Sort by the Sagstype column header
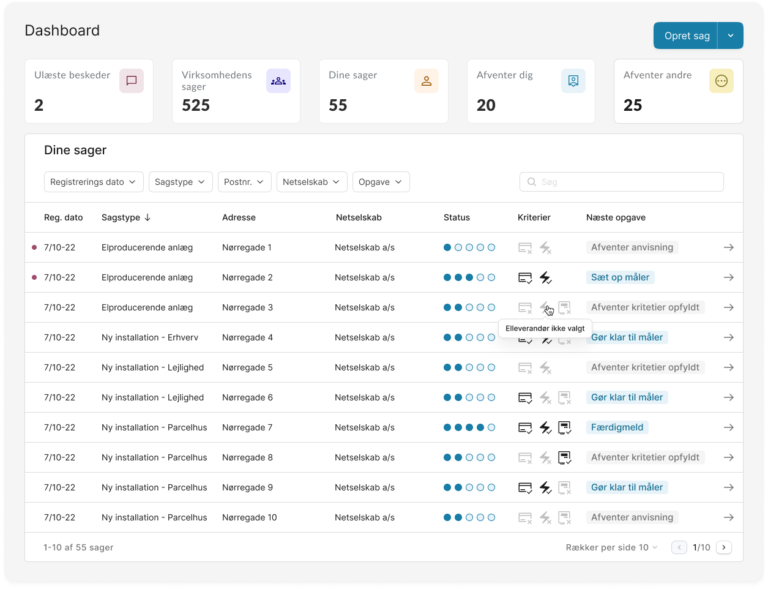The image size is (768, 589). pos(126,217)
